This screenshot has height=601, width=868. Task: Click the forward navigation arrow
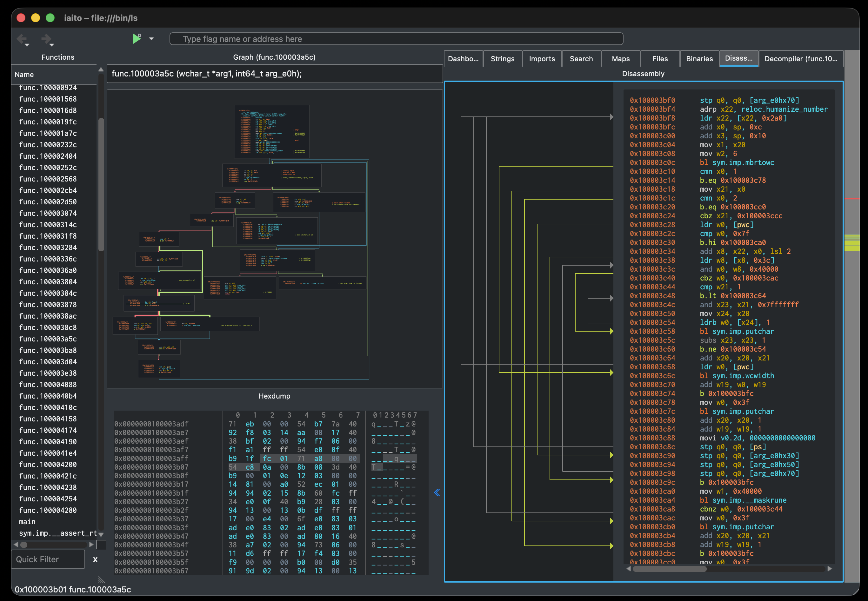click(46, 38)
